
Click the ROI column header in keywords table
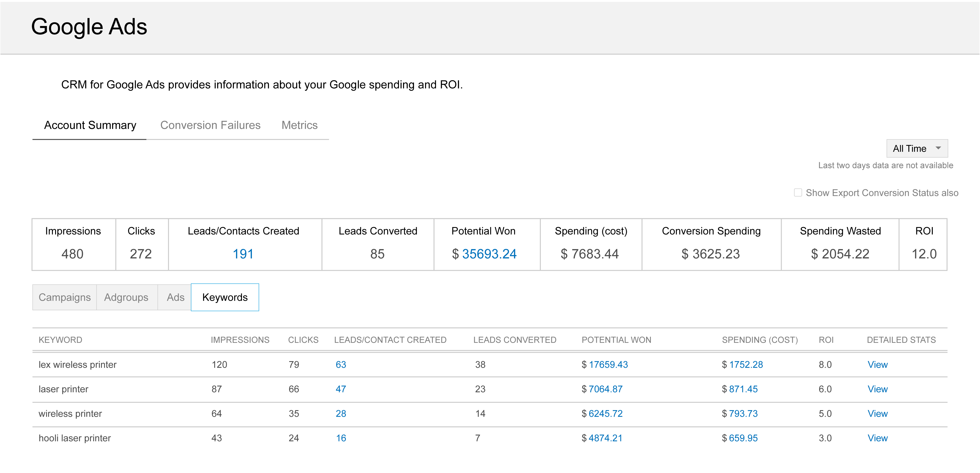tap(826, 340)
